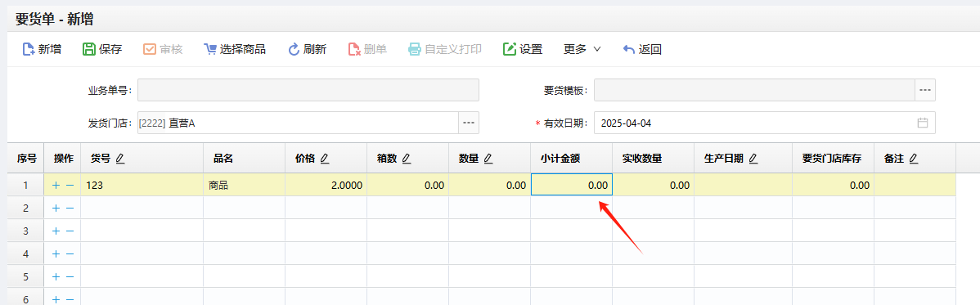980x305 pixels.
Task: Click the 要货模板 input field
Action: [754, 90]
